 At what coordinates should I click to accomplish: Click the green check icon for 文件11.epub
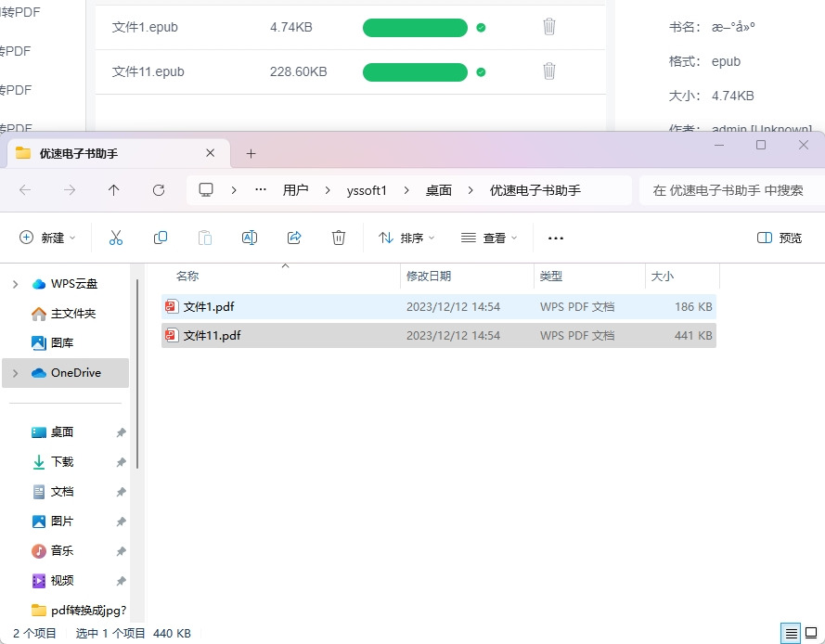(481, 71)
